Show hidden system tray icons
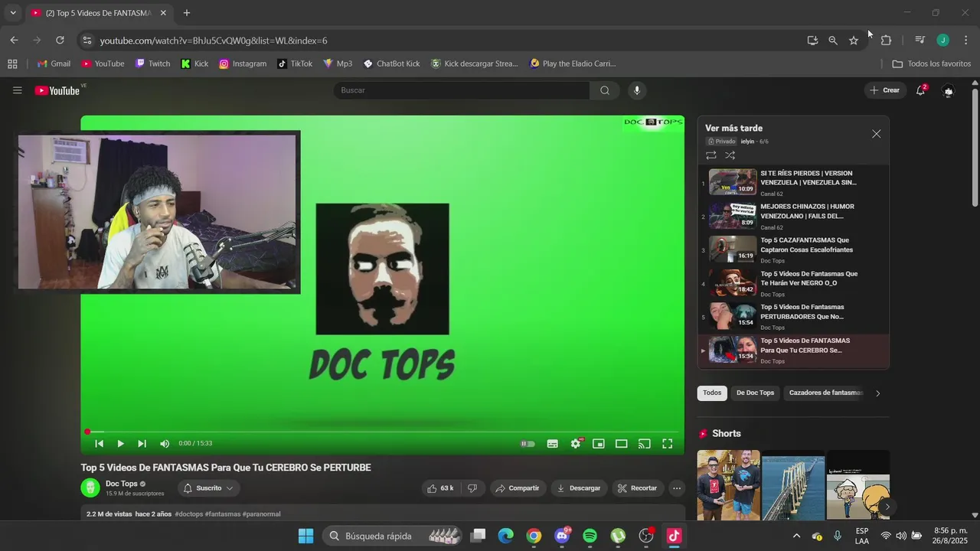Viewport: 980px width, 551px height. (796, 536)
